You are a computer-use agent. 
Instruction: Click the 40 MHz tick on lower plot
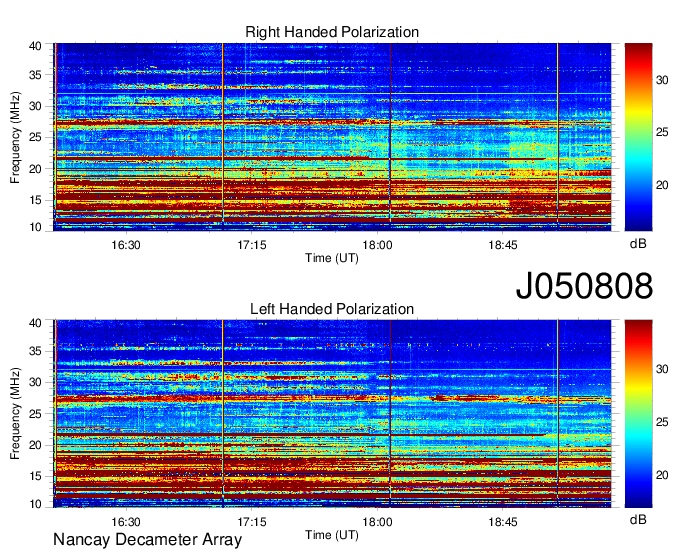[36, 323]
